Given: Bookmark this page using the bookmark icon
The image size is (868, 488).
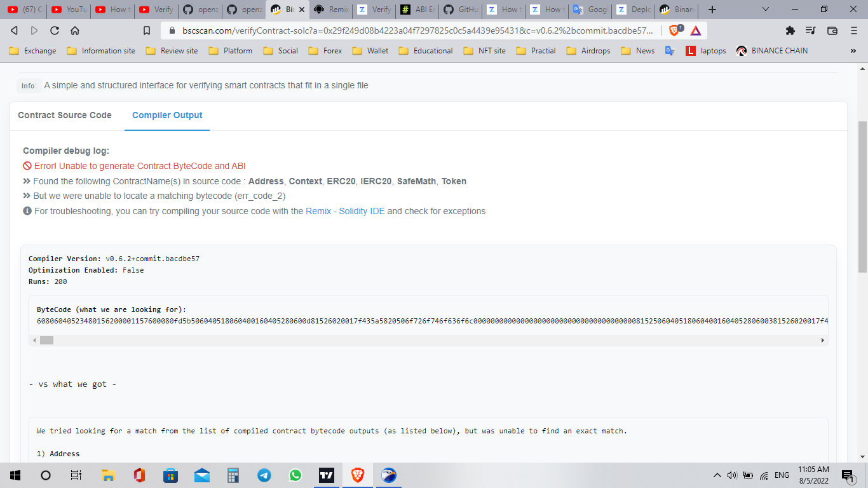Looking at the screenshot, I should click(x=146, y=30).
